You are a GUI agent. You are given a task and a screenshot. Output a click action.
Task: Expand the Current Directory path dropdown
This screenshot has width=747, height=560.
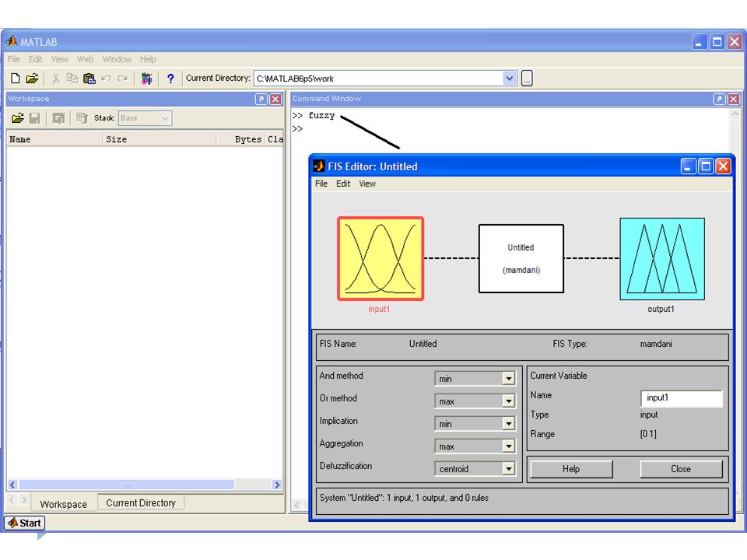(509, 79)
